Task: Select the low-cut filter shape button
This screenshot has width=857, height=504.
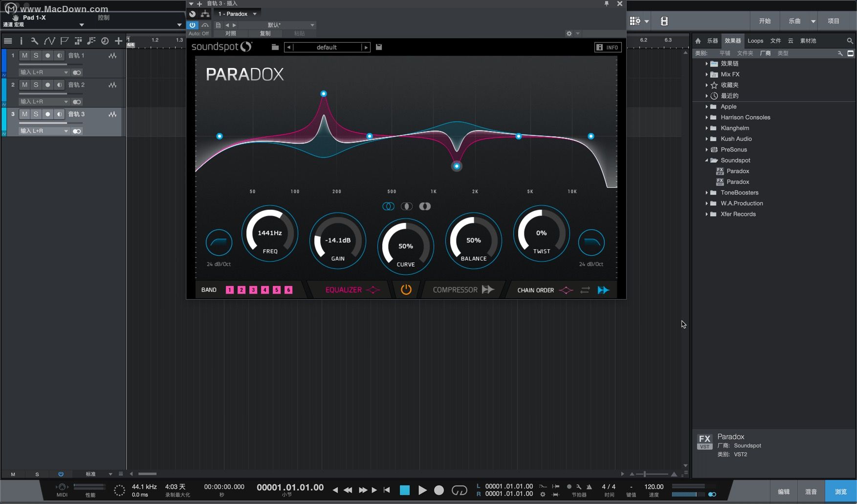Action: pos(219,242)
